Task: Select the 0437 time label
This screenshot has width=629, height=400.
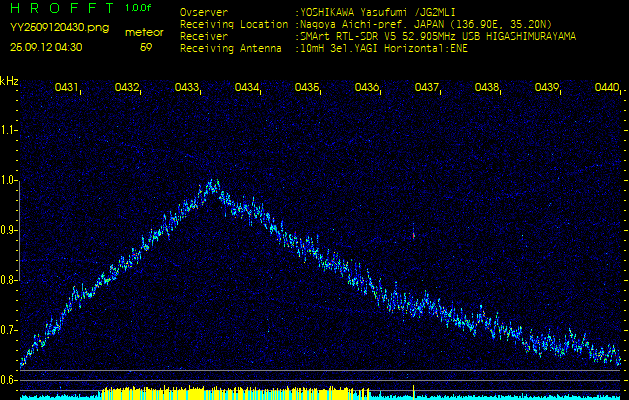Action: point(427,88)
